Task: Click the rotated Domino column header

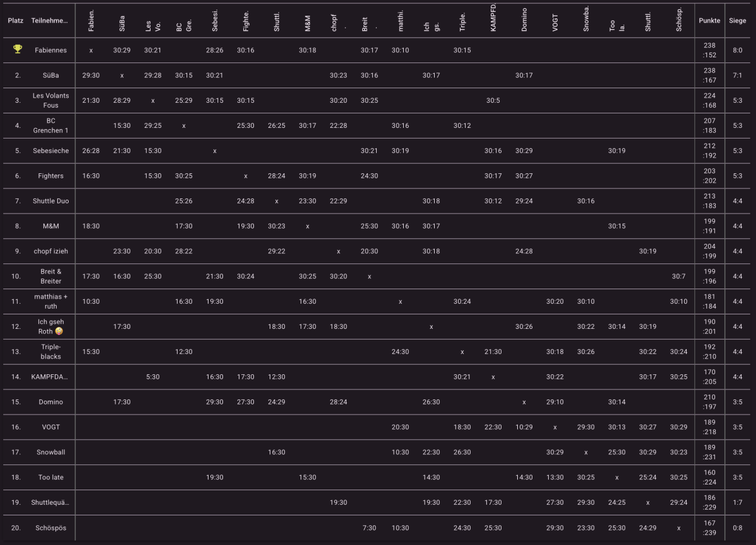Action: pyautogui.click(x=524, y=20)
